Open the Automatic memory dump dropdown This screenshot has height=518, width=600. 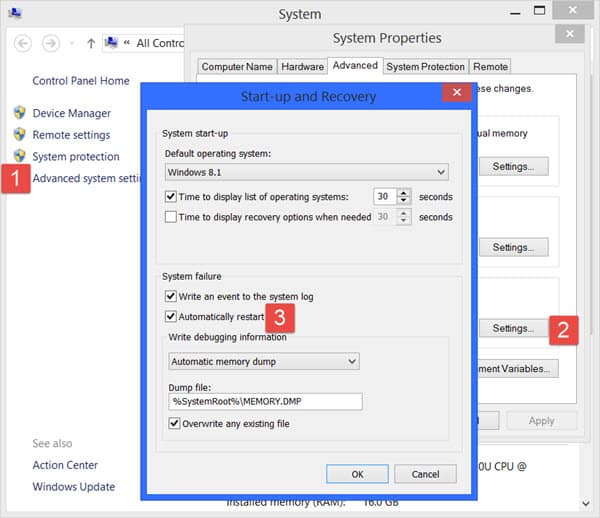[x=264, y=362]
